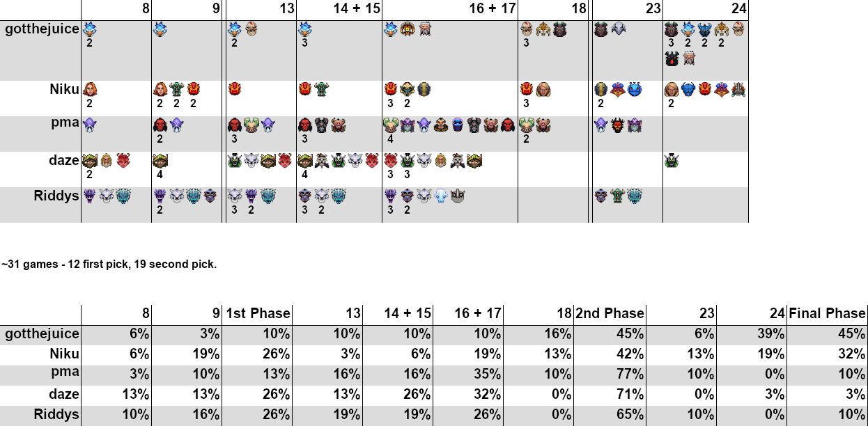Click the green Undying icon in Niku's column 9
This screenshot has width=868, height=426.
click(176, 89)
